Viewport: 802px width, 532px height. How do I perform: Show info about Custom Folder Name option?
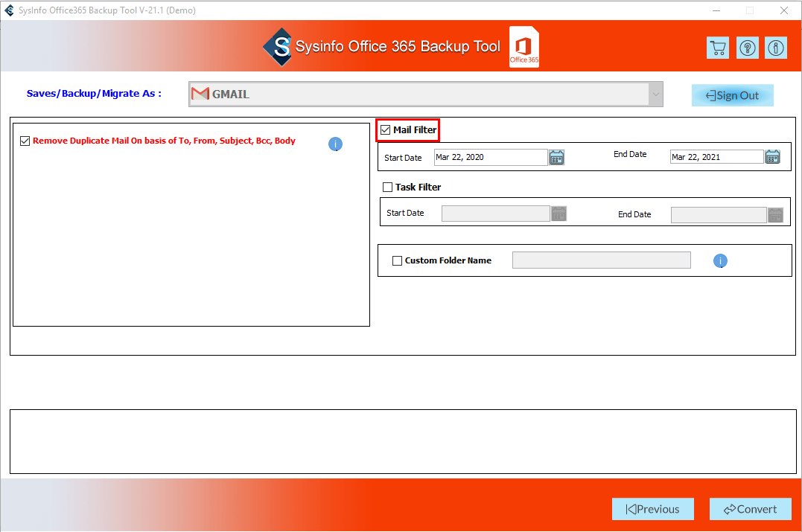(720, 261)
